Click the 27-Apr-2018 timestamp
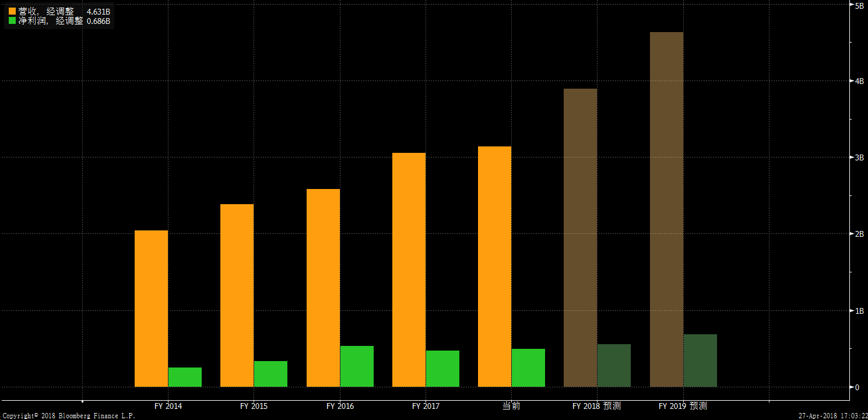The height and width of the screenshot is (420, 868). tap(831, 416)
